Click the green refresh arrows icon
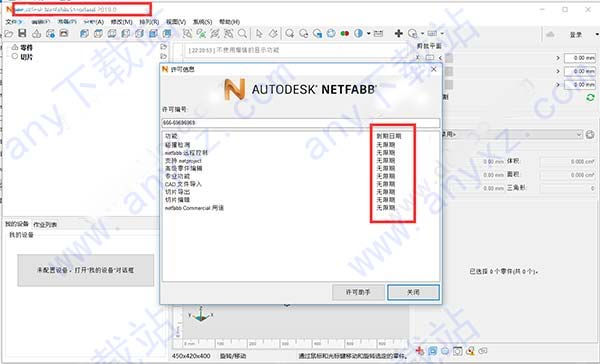The height and width of the screenshot is (364, 600). tap(590, 98)
